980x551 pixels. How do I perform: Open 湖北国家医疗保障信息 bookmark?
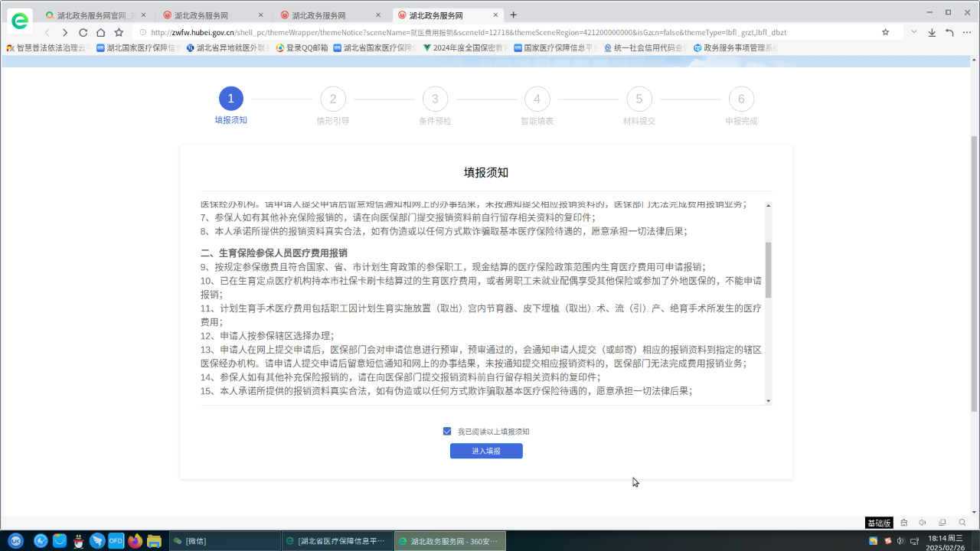(x=138, y=47)
